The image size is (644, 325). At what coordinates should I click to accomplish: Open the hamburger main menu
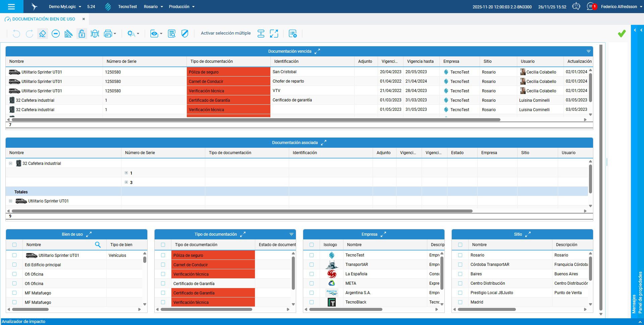[x=11, y=6]
